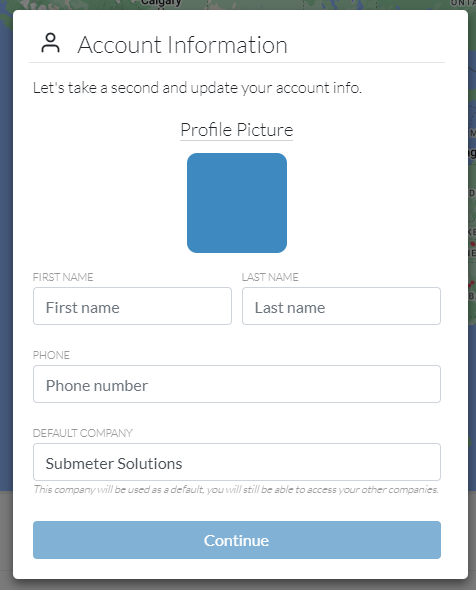Focus the First name input field

point(132,306)
